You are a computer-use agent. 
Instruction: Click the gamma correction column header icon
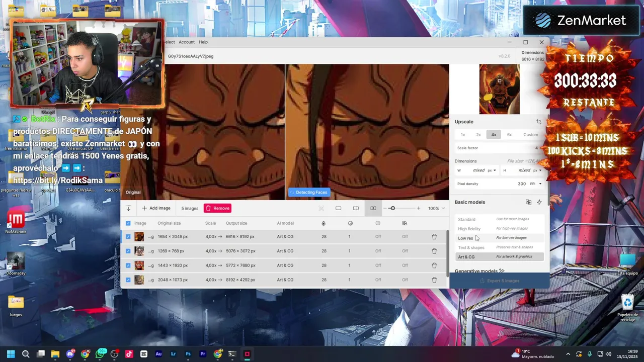[405, 223]
